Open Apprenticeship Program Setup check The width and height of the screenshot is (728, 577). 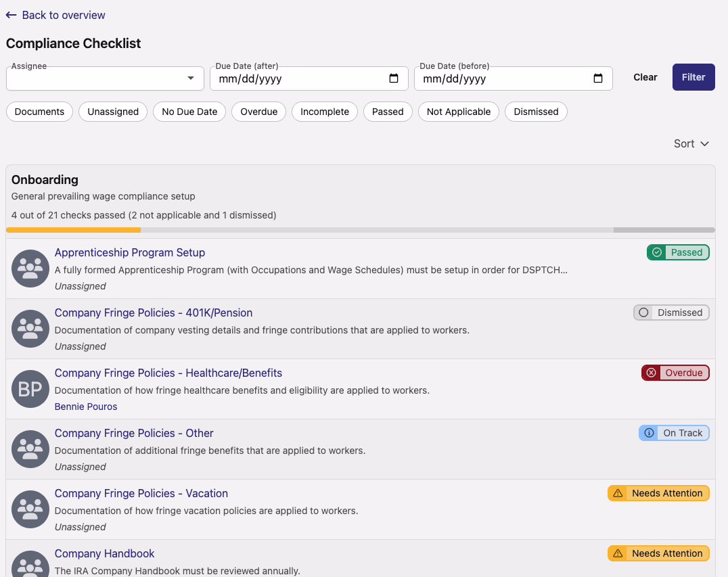point(129,252)
